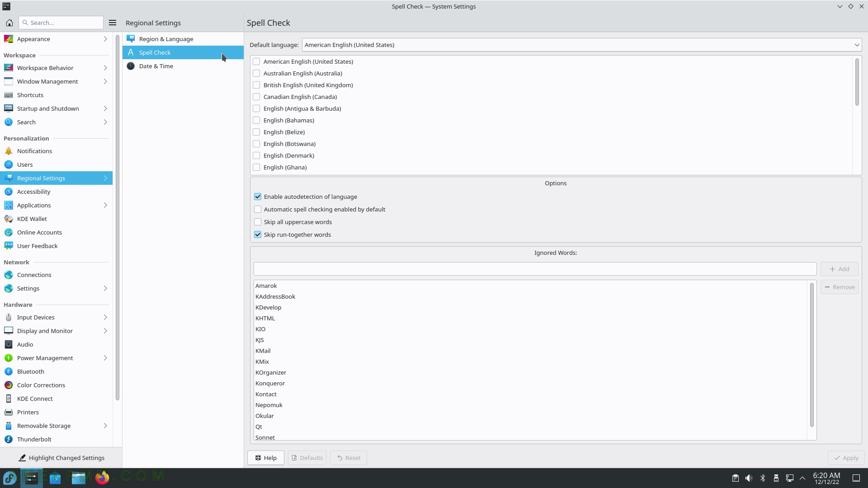
Task: Open the KDE Wallet icon
Action: point(9,219)
